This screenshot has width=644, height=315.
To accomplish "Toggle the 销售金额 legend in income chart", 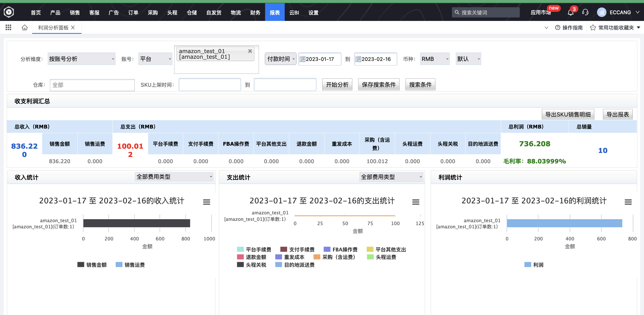I will (x=92, y=265).
